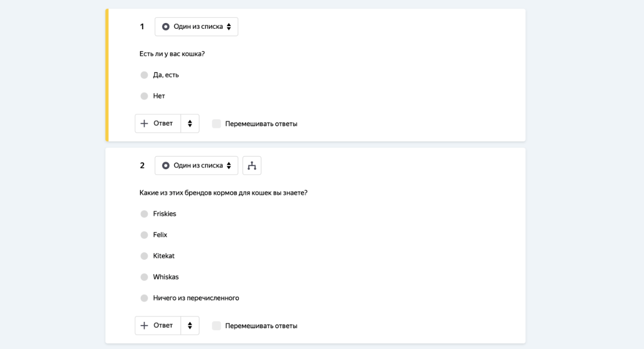Select 'Да, есть' radio button
The width and height of the screenshot is (644, 349).
pos(145,75)
